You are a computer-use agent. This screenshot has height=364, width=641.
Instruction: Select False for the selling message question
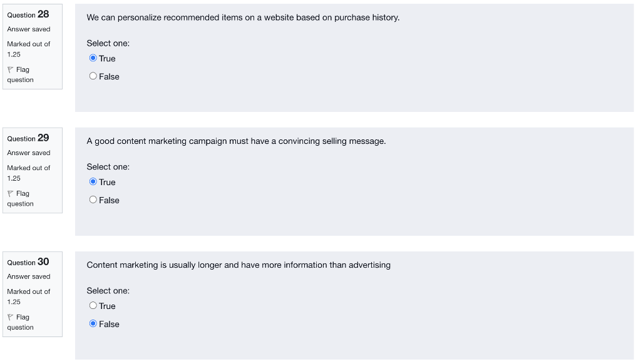pyautogui.click(x=93, y=200)
